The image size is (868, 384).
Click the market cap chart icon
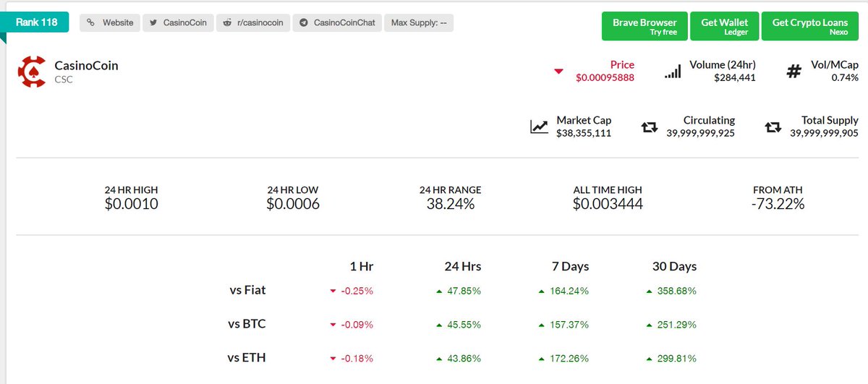(x=539, y=127)
